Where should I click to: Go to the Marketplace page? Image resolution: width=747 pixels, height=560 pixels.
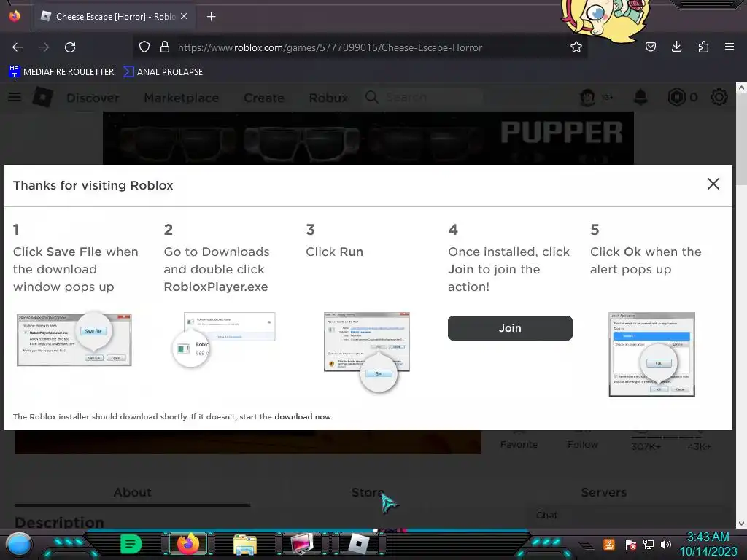tap(182, 98)
